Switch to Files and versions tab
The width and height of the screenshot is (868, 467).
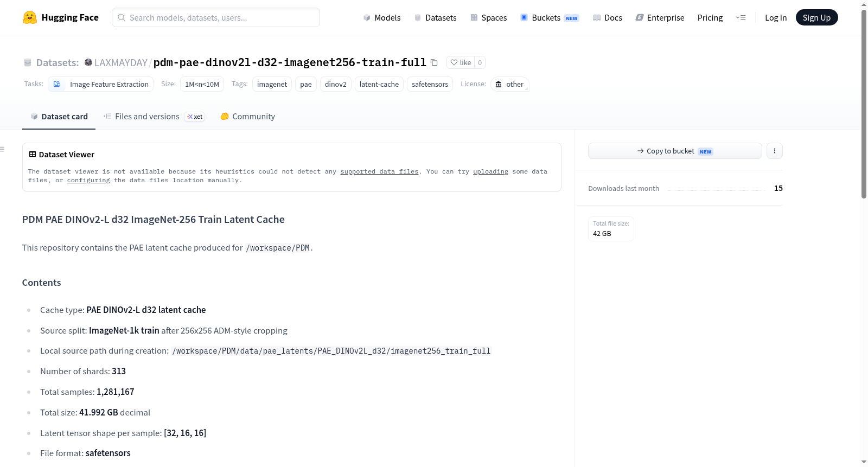click(x=154, y=117)
